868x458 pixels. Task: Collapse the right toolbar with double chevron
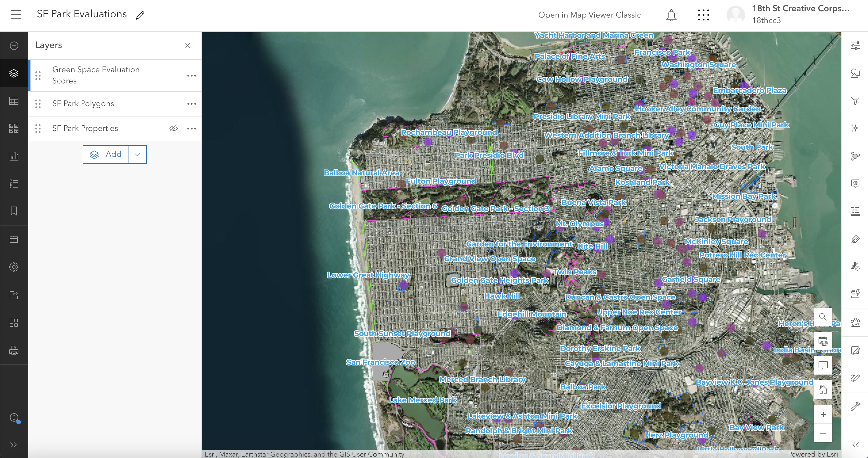[x=855, y=444]
